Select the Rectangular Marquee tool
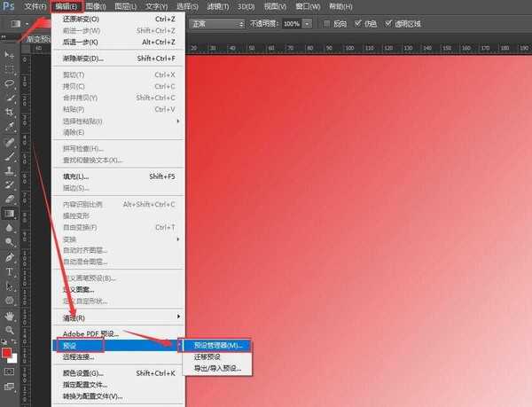This screenshot has height=407, width=532. pyautogui.click(x=10, y=69)
